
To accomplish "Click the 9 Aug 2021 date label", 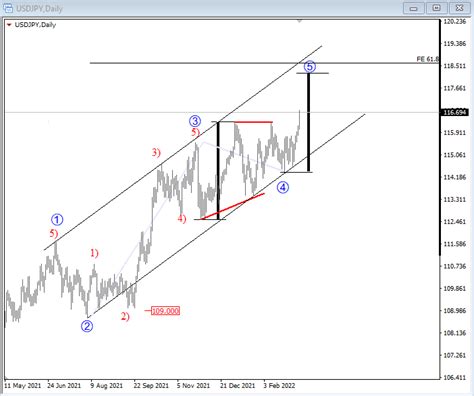I will pyautogui.click(x=107, y=386).
